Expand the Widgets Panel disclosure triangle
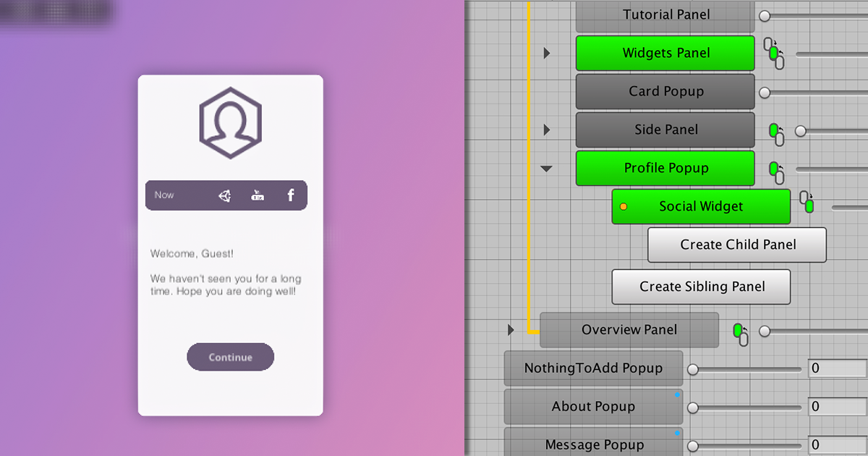Image resolution: width=868 pixels, height=456 pixels. 547,53
